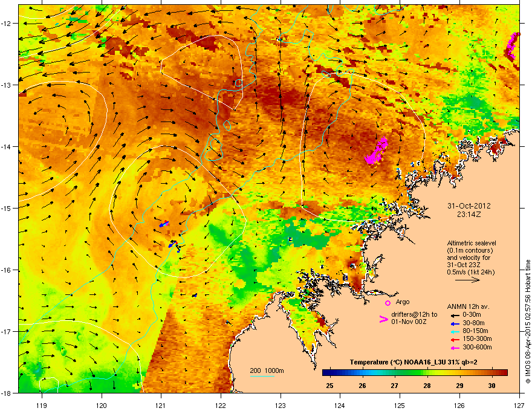
Task: Click the '200 1000m' isobath label
Action: tap(267, 371)
